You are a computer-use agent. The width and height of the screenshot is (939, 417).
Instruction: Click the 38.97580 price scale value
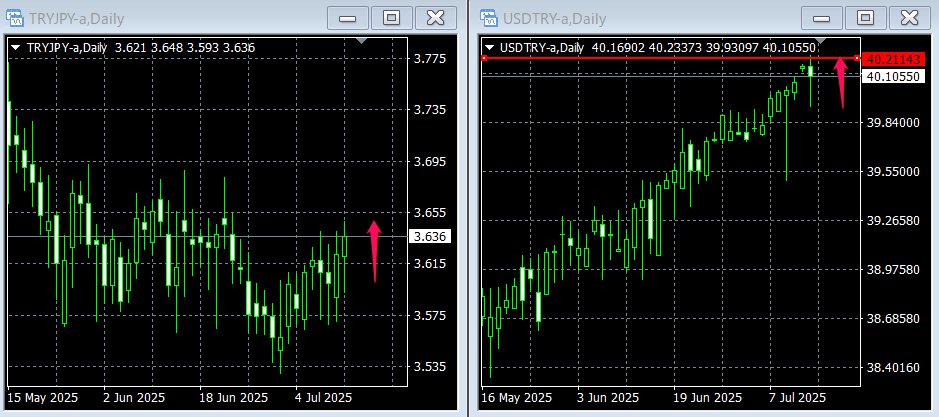pos(893,270)
